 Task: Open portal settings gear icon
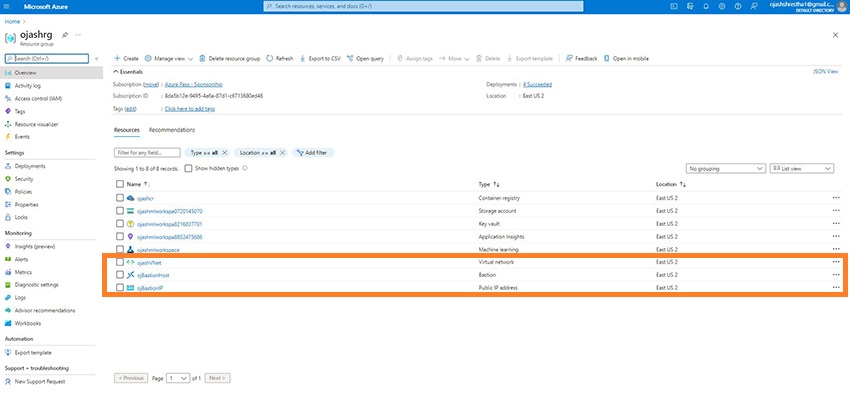point(722,7)
